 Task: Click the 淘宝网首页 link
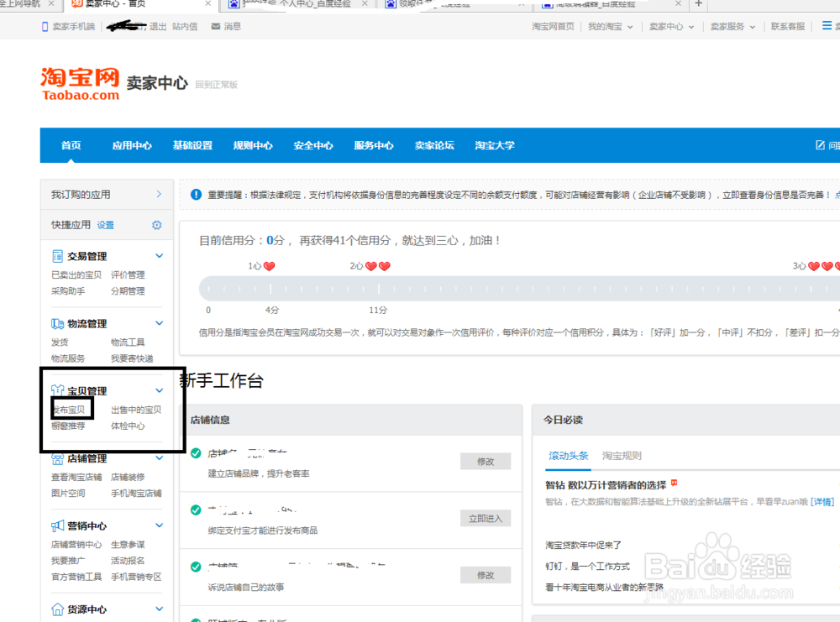click(x=553, y=27)
